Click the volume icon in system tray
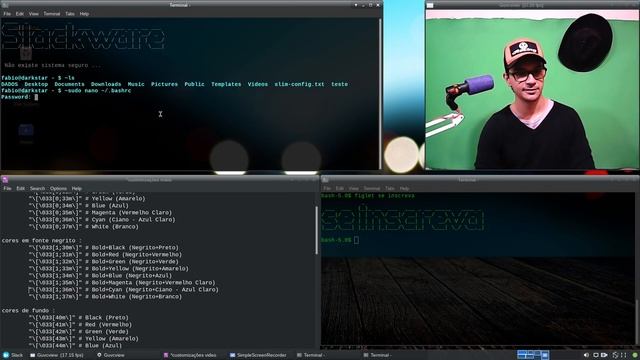 586,356
